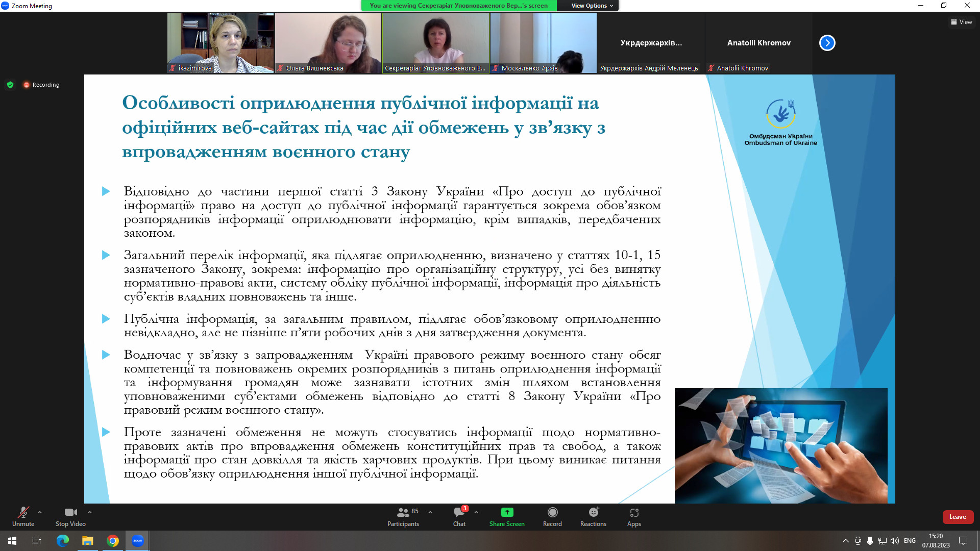Leave the meeting
This screenshot has width=980, height=551.
(958, 517)
